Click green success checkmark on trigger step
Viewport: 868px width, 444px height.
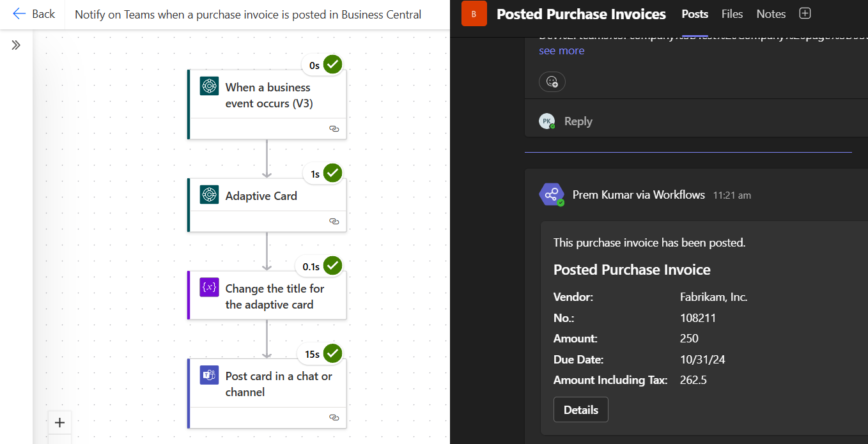332,65
